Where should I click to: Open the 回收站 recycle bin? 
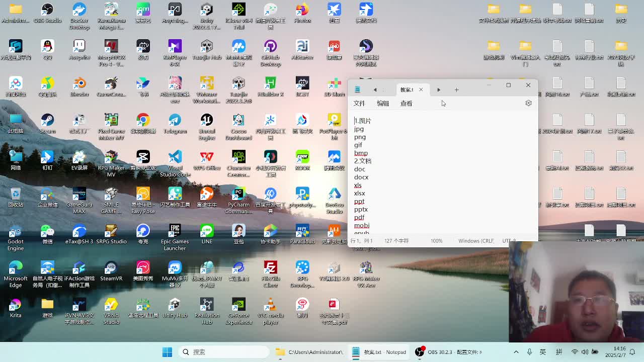click(x=16, y=198)
